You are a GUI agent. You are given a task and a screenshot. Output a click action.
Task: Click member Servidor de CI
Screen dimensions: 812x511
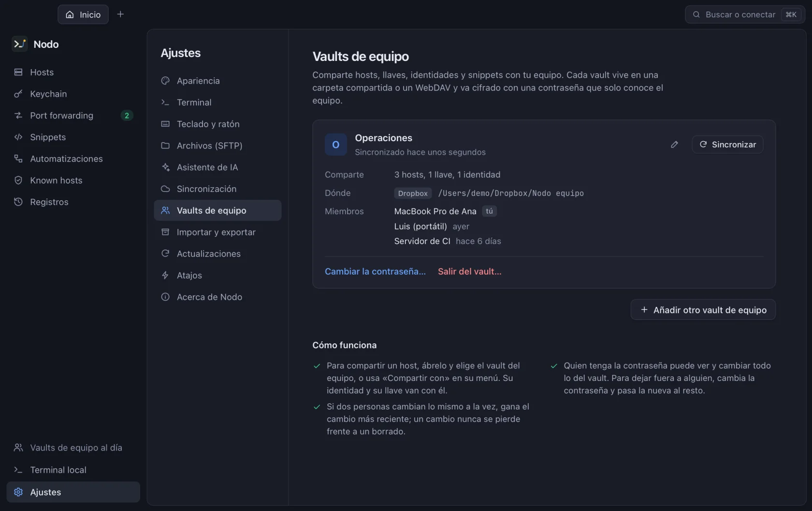[x=422, y=241]
